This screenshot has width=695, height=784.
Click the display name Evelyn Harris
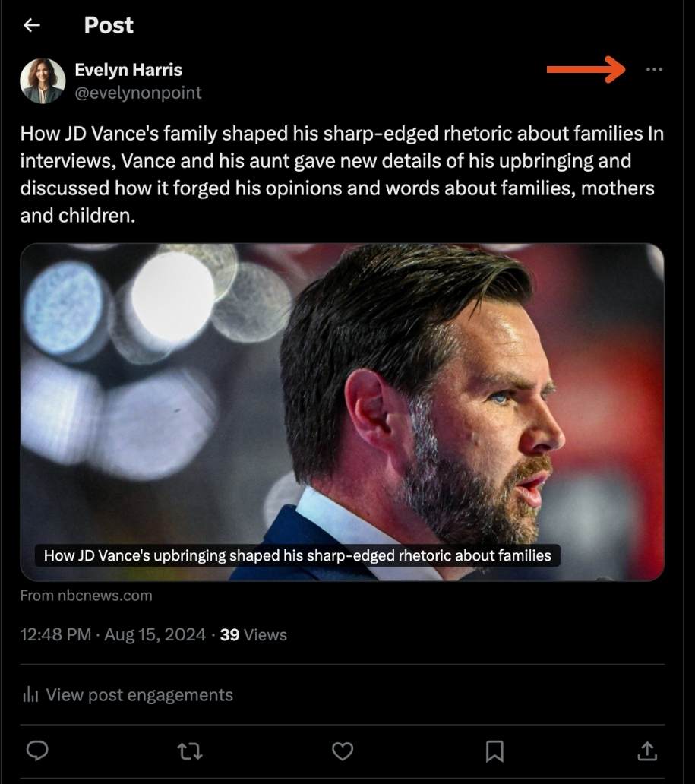click(128, 69)
